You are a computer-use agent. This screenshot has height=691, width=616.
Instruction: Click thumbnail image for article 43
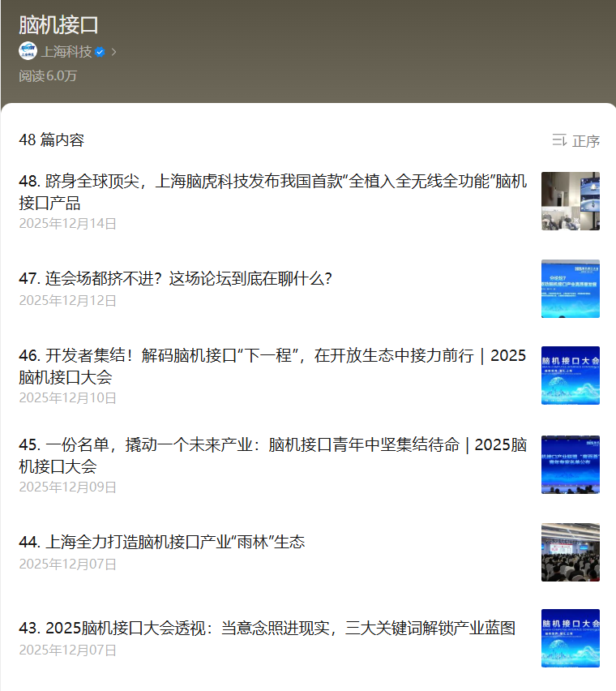571,638
